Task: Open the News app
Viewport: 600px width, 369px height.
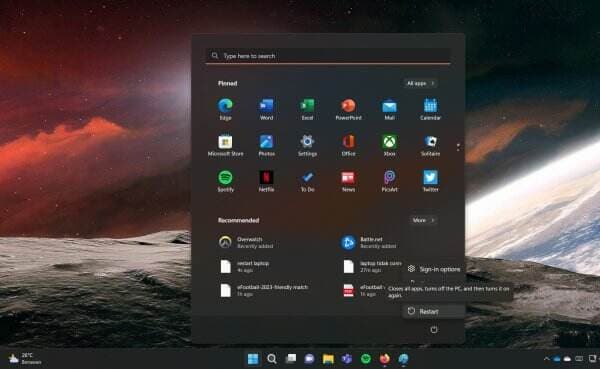Action: pyautogui.click(x=348, y=181)
